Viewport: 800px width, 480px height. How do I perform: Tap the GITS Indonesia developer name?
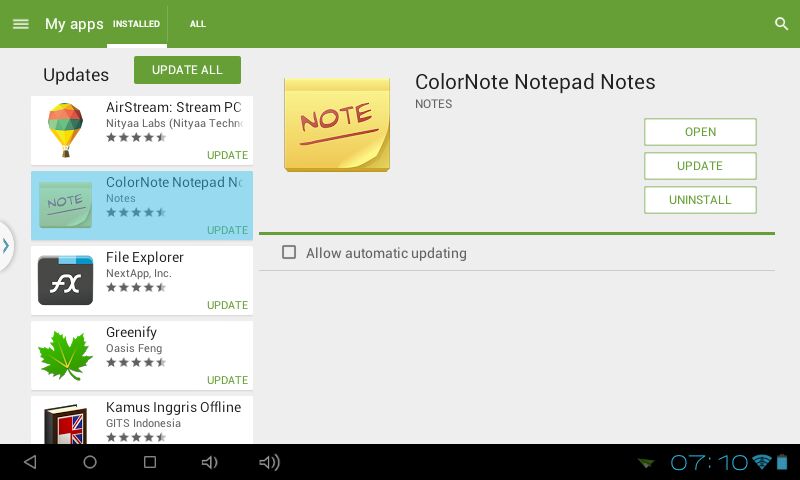coord(143,423)
